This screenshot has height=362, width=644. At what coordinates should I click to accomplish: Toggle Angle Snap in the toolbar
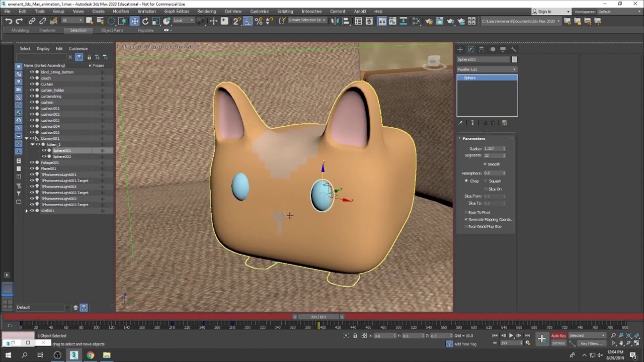[x=248, y=21]
